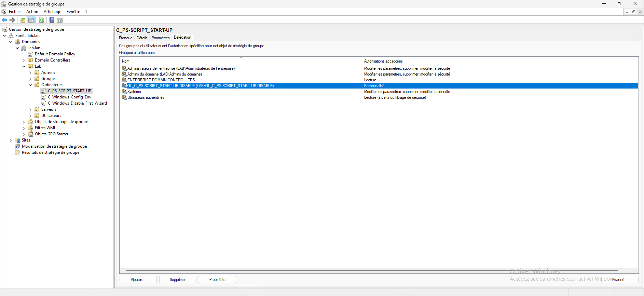The height and width of the screenshot is (296, 644).
Task: Switch to the Paramètres tab
Action: [160, 38]
